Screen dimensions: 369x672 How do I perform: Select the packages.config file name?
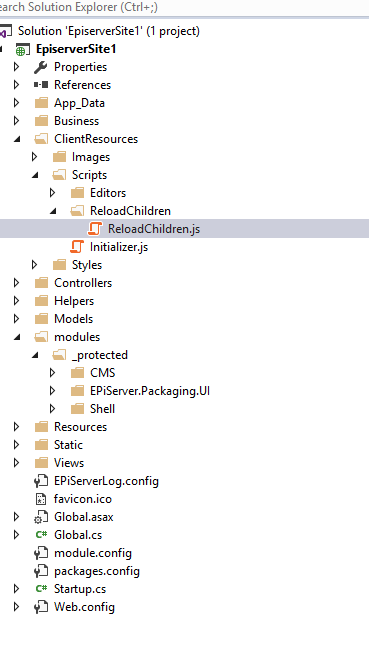[x=97, y=571]
